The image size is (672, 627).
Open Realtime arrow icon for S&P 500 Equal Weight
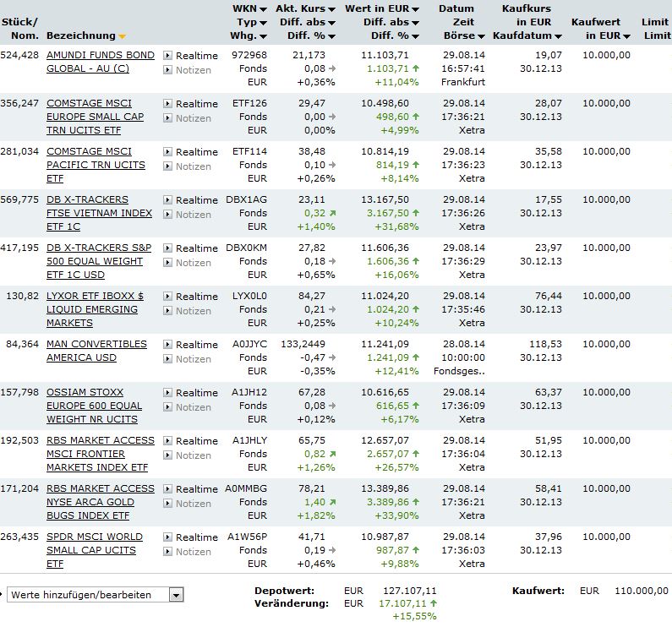pos(167,248)
